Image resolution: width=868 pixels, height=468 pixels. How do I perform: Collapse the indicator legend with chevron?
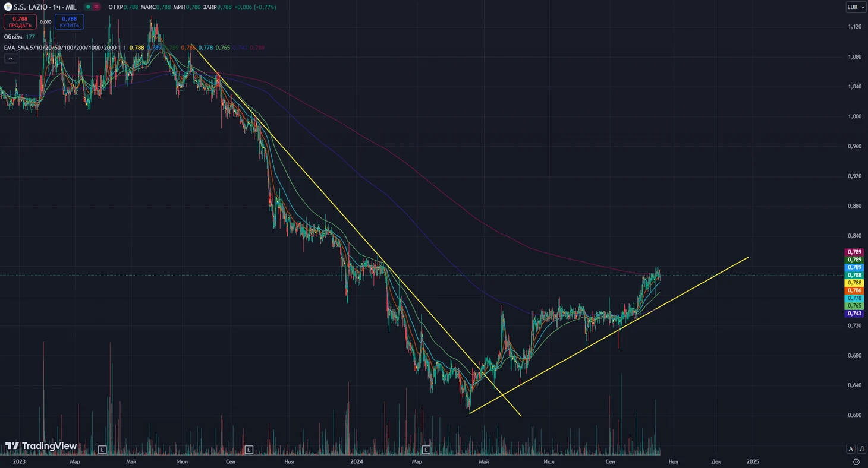[x=10, y=58]
